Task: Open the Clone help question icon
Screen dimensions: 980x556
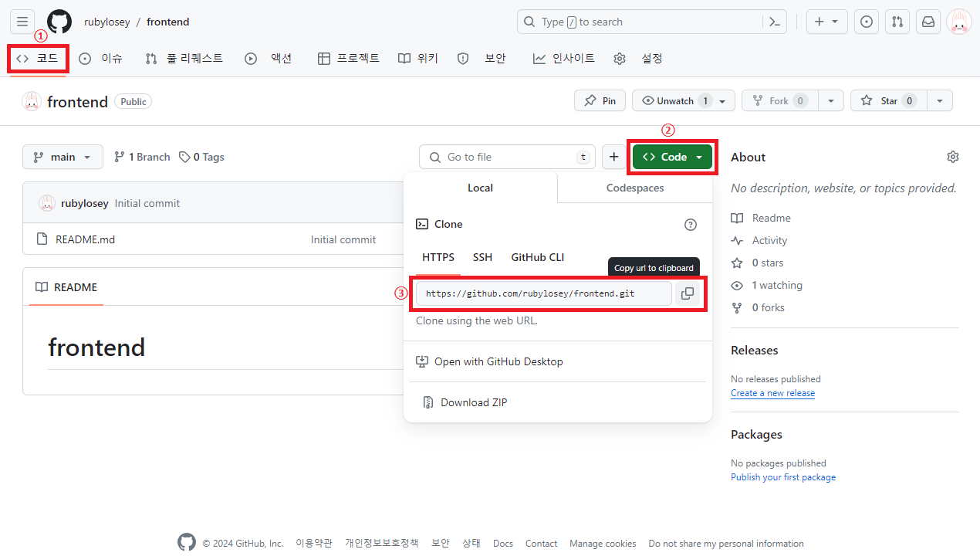Action: [691, 225]
